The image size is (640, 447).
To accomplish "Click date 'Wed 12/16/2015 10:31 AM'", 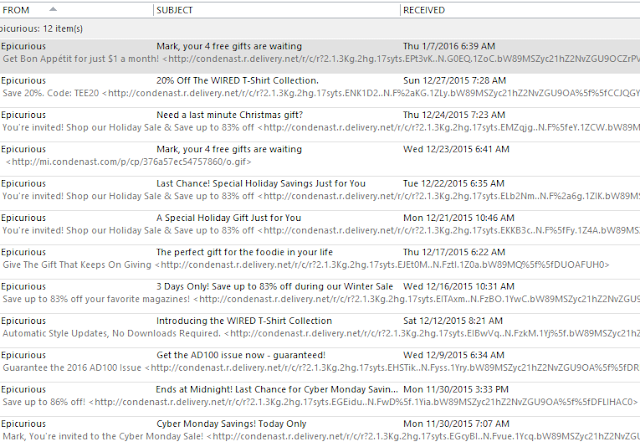I will click(x=458, y=286).
